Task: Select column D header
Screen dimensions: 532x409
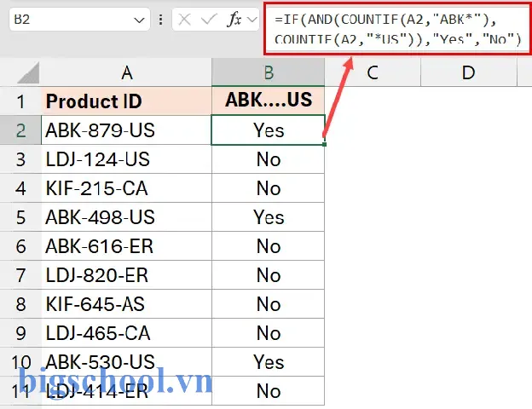Action: (469, 72)
